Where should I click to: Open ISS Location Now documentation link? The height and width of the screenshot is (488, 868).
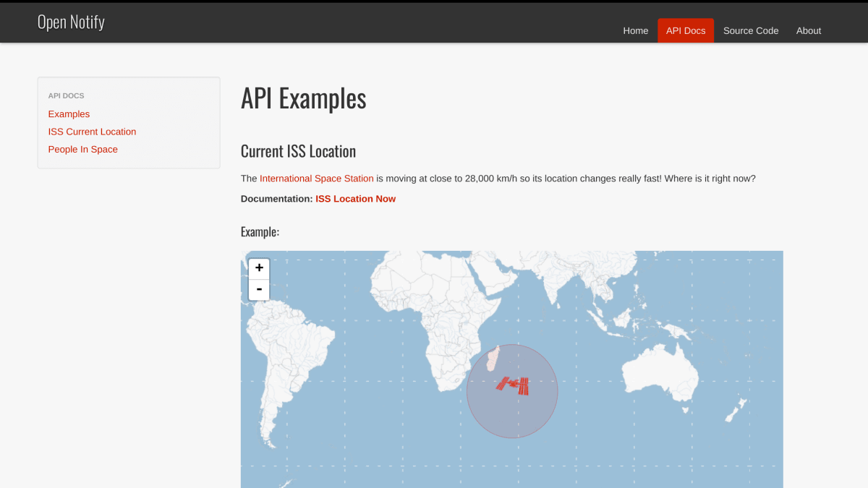click(355, 199)
